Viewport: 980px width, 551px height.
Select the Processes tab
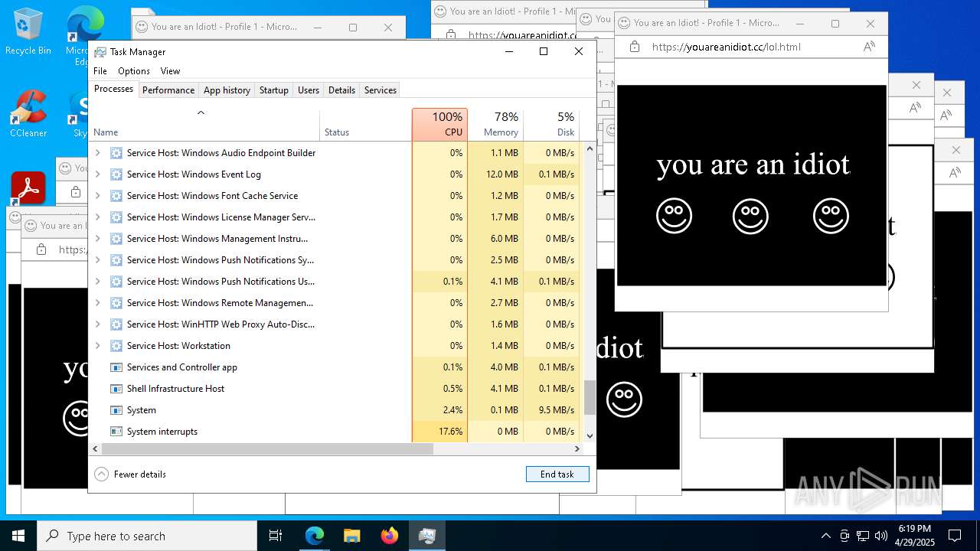pos(113,90)
